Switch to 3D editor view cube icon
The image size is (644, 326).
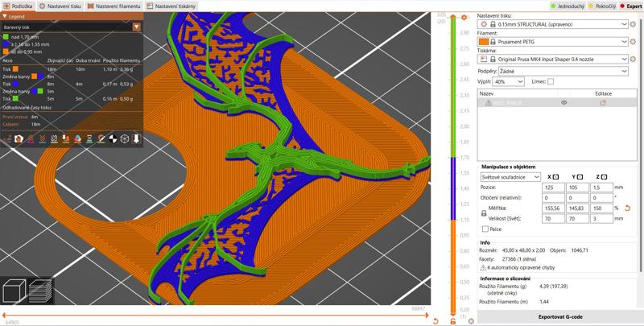[x=14, y=291]
